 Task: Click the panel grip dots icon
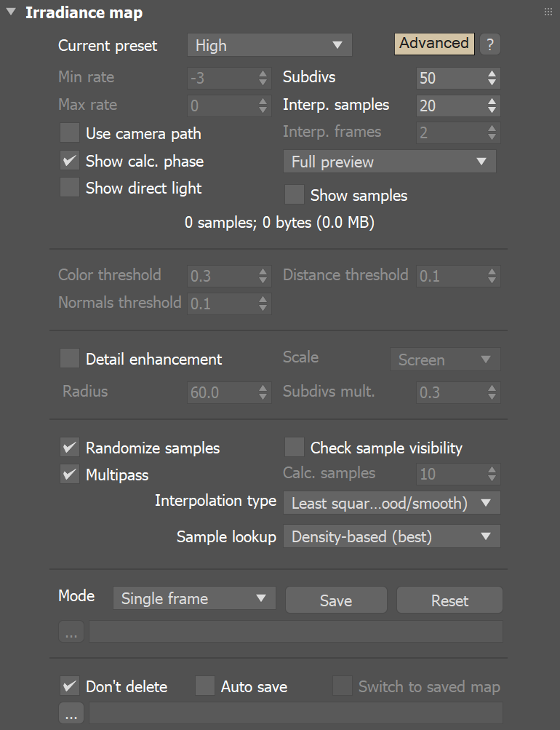pyautogui.click(x=547, y=11)
